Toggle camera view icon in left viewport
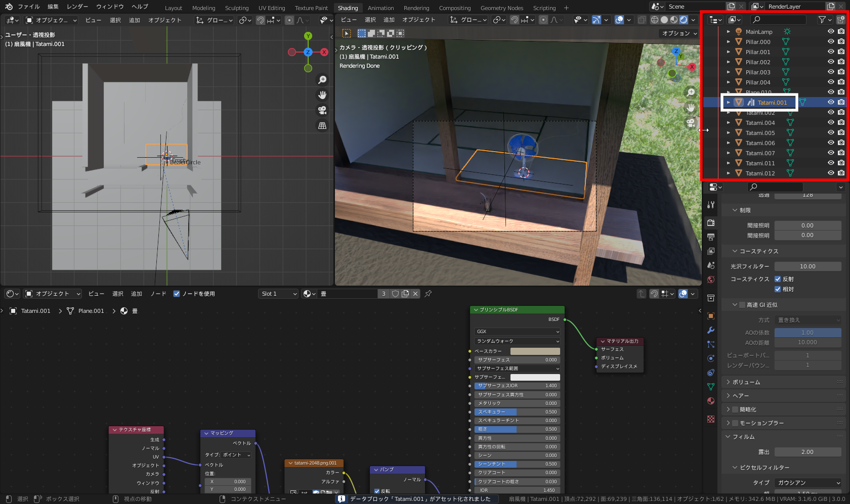 (x=322, y=110)
